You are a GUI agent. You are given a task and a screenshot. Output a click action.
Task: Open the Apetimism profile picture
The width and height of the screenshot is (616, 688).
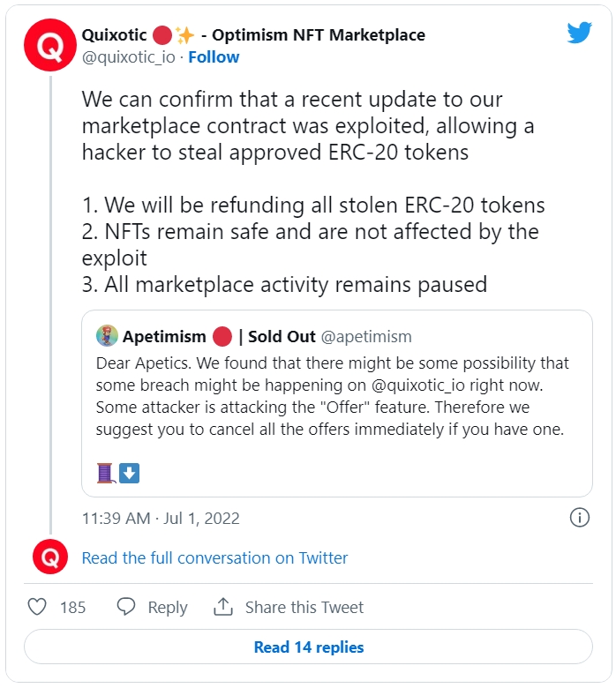coord(107,336)
